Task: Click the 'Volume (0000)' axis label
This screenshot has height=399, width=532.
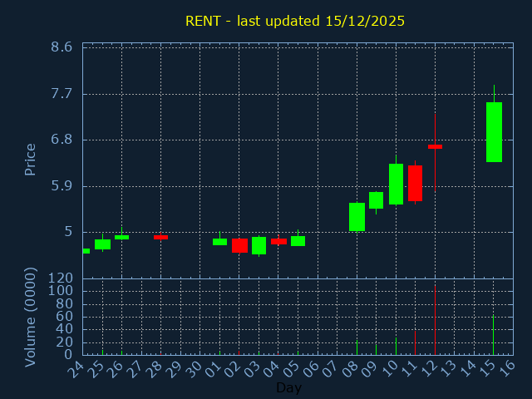Action: coord(31,317)
